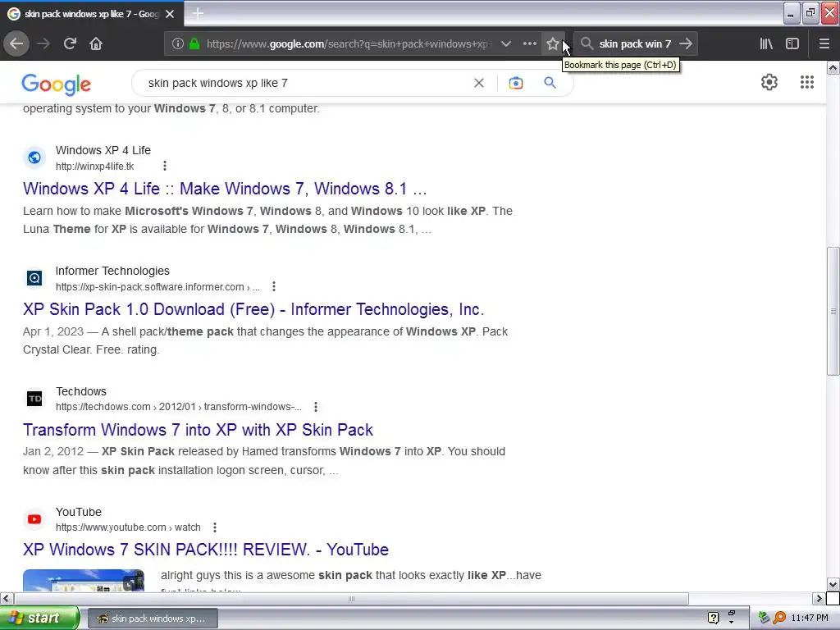Click the taskbar clock showing 11:47 PM
Viewport: 840px width, 630px height.
(x=810, y=619)
